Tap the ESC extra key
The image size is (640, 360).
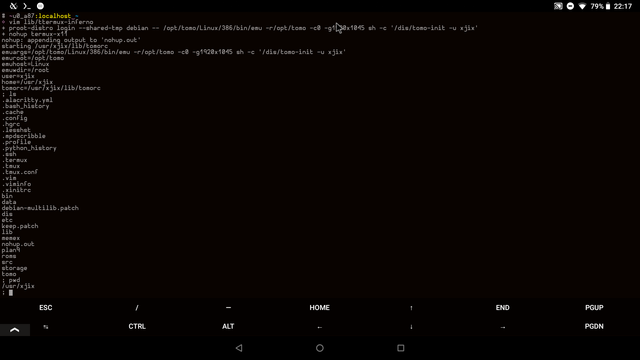[x=46, y=308]
